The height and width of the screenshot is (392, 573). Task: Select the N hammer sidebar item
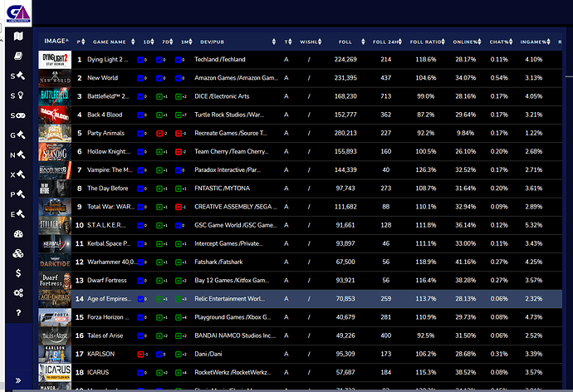click(17, 155)
